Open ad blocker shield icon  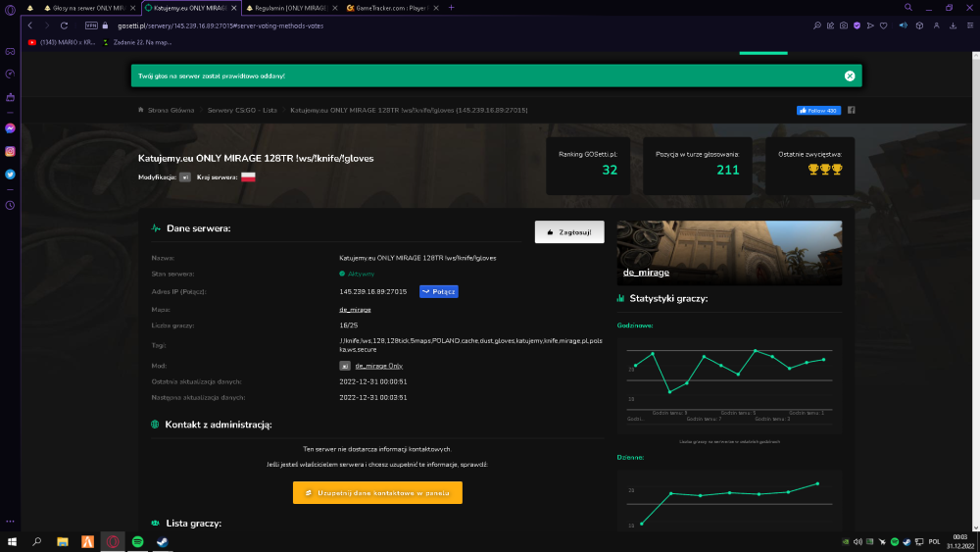click(857, 25)
